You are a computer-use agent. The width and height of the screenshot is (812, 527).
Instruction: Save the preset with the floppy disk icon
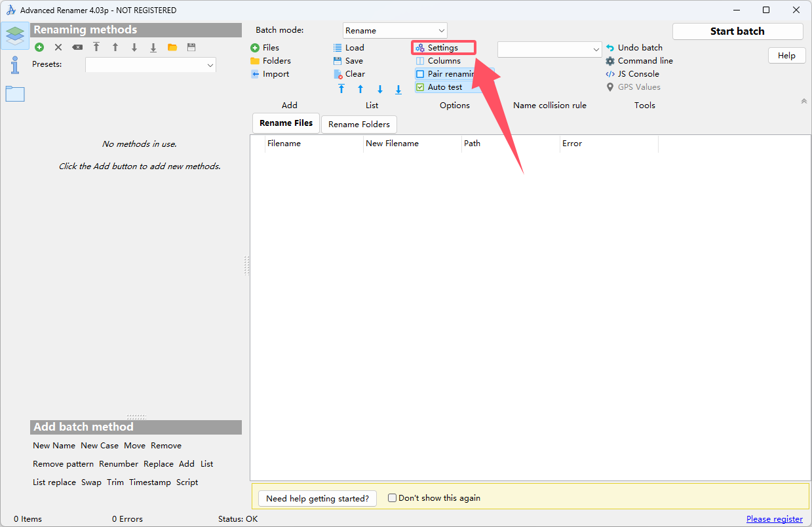pyautogui.click(x=191, y=47)
